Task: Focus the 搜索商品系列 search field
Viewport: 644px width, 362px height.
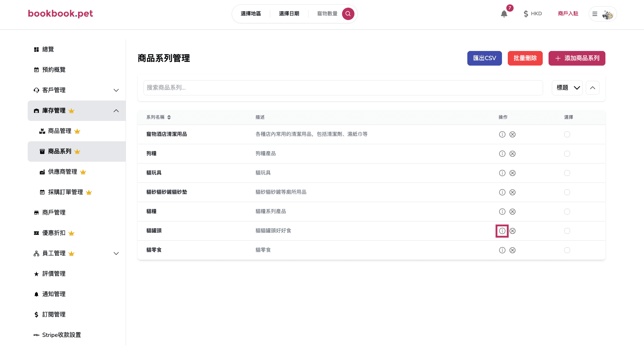Action: click(x=343, y=88)
